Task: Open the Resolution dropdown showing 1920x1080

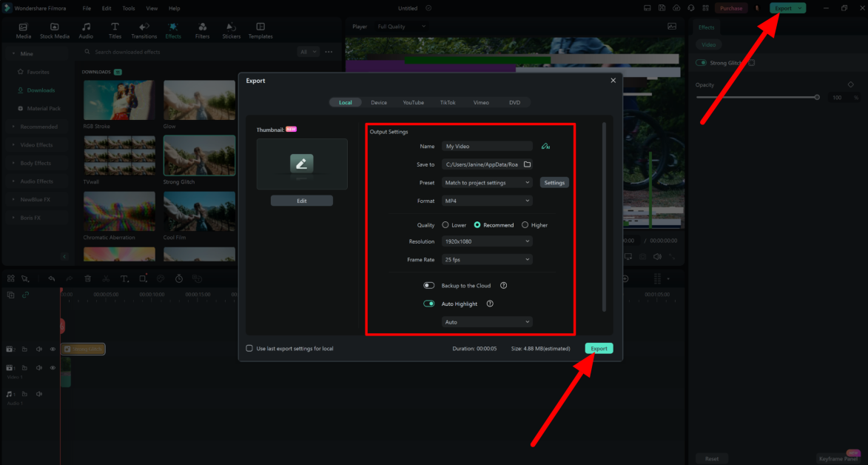Action: point(486,241)
